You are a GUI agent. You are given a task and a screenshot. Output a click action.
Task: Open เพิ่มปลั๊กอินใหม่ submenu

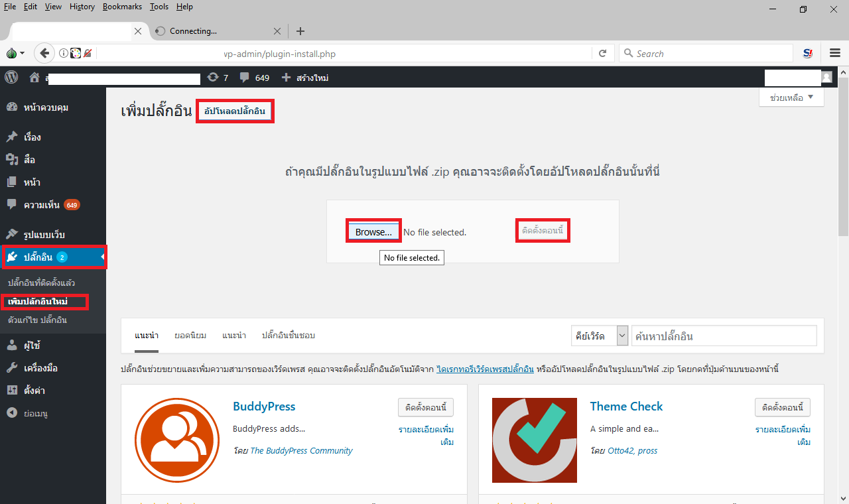coord(38,302)
